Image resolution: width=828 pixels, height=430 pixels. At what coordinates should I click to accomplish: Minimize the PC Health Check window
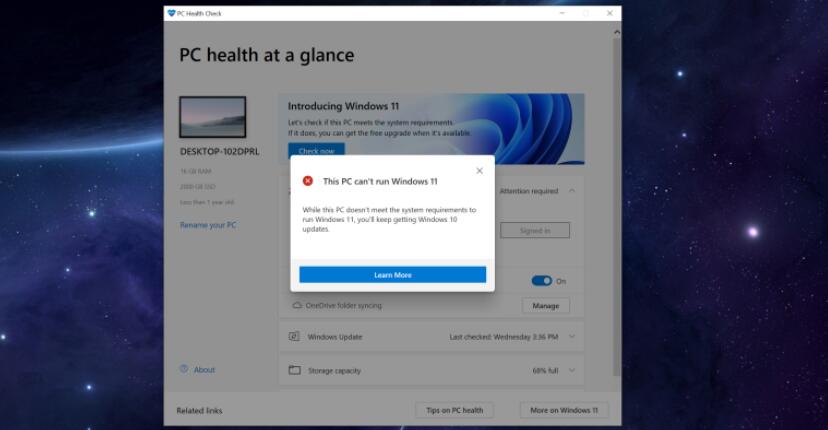coord(562,13)
